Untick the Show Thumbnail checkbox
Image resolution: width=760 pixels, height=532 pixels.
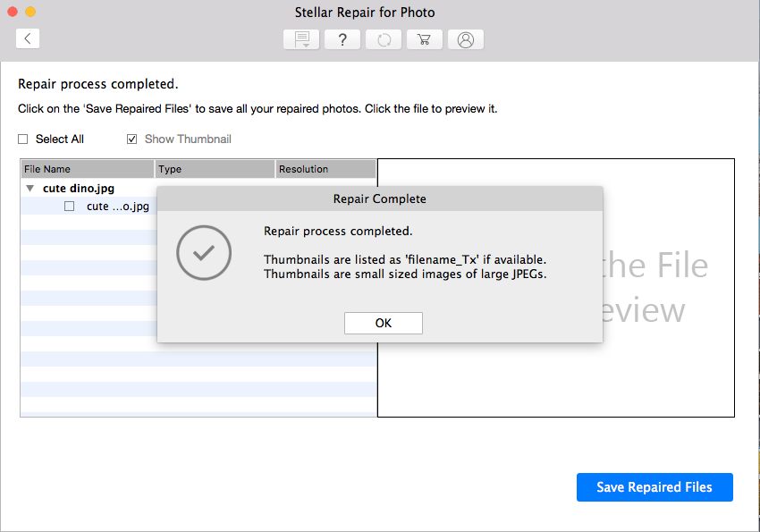click(x=131, y=139)
